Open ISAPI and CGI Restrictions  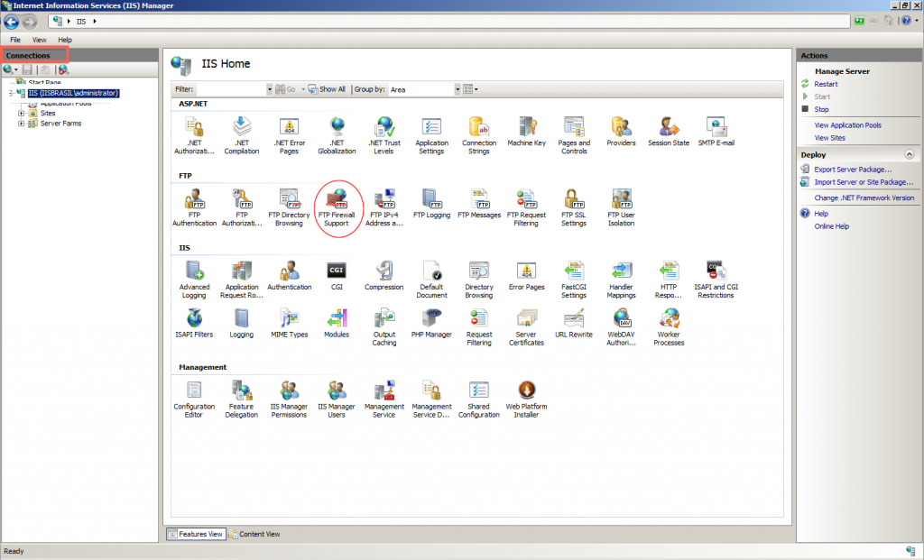(716, 280)
